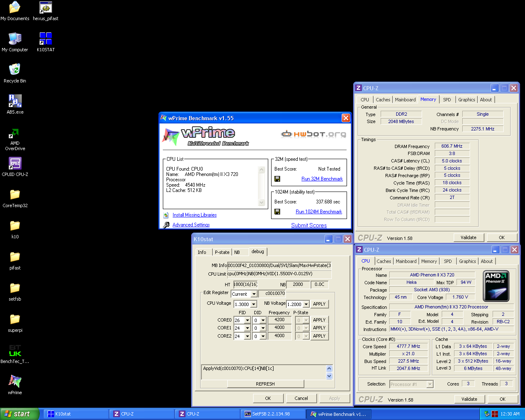The height and width of the screenshot is (420, 525).
Task: Click Cancel in the K10stat window
Action: pyautogui.click(x=301, y=398)
